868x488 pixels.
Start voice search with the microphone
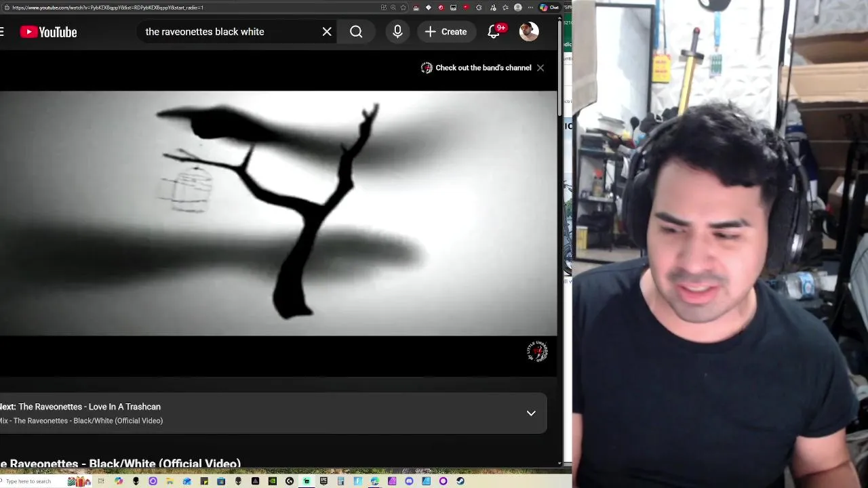coord(397,32)
